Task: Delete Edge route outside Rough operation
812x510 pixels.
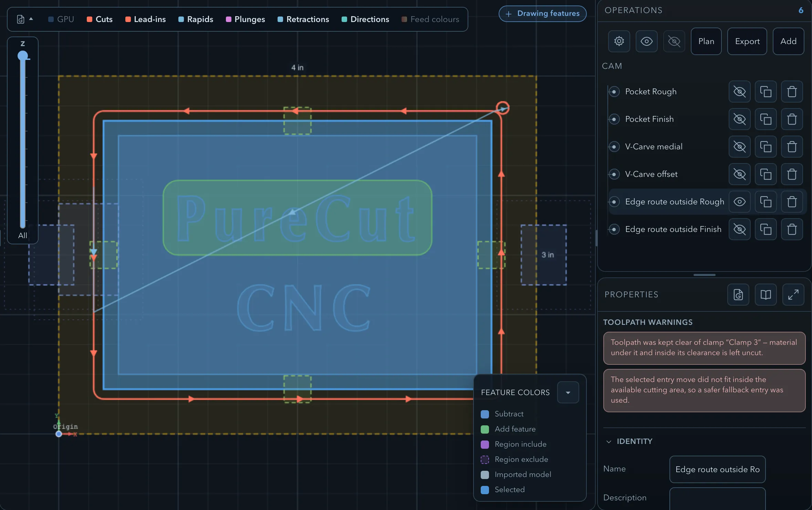Action: (x=792, y=202)
